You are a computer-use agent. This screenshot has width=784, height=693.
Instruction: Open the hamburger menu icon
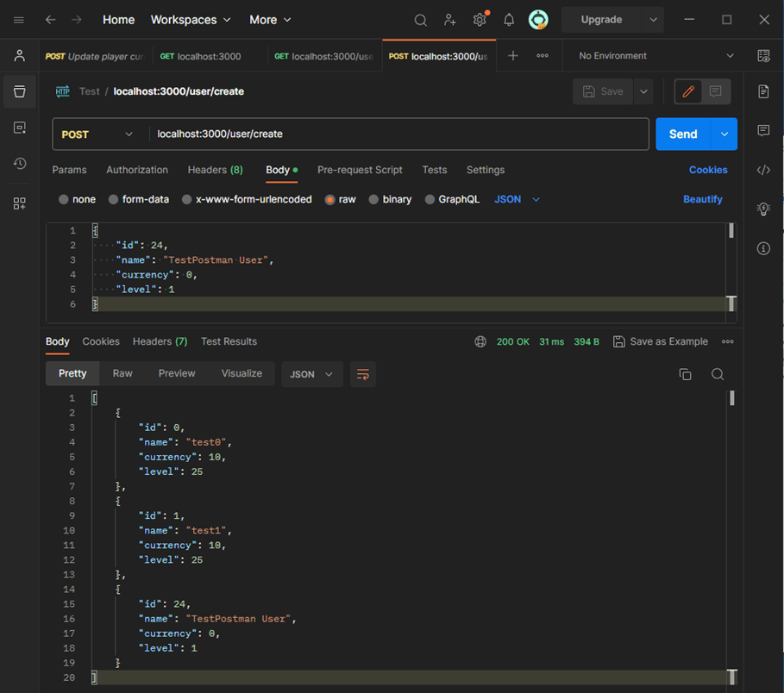pyautogui.click(x=19, y=20)
